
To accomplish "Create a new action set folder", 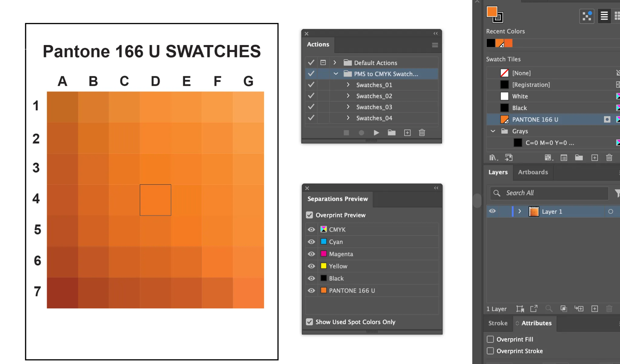I will coord(392,133).
